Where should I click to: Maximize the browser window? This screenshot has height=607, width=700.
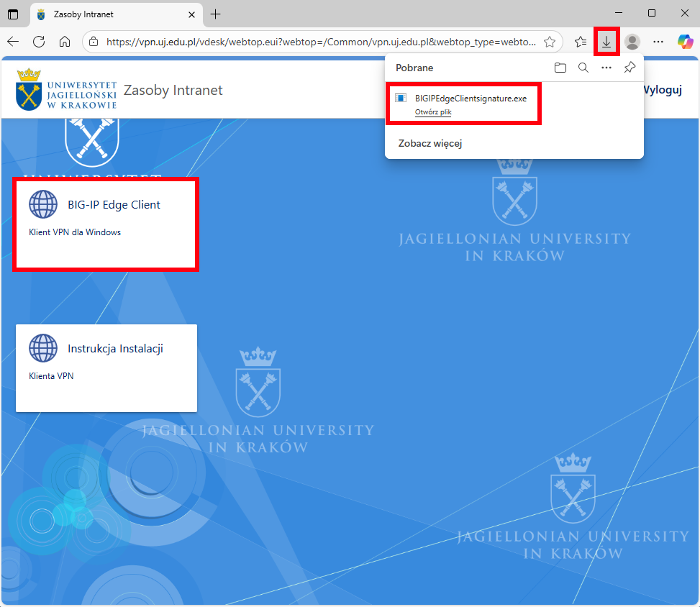coord(652,14)
